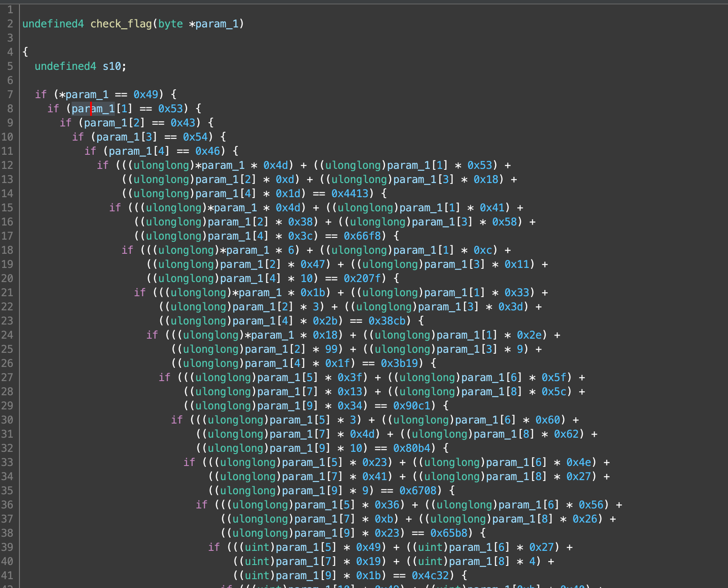Click the 0x4e multiplier on line 33

(579, 462)
